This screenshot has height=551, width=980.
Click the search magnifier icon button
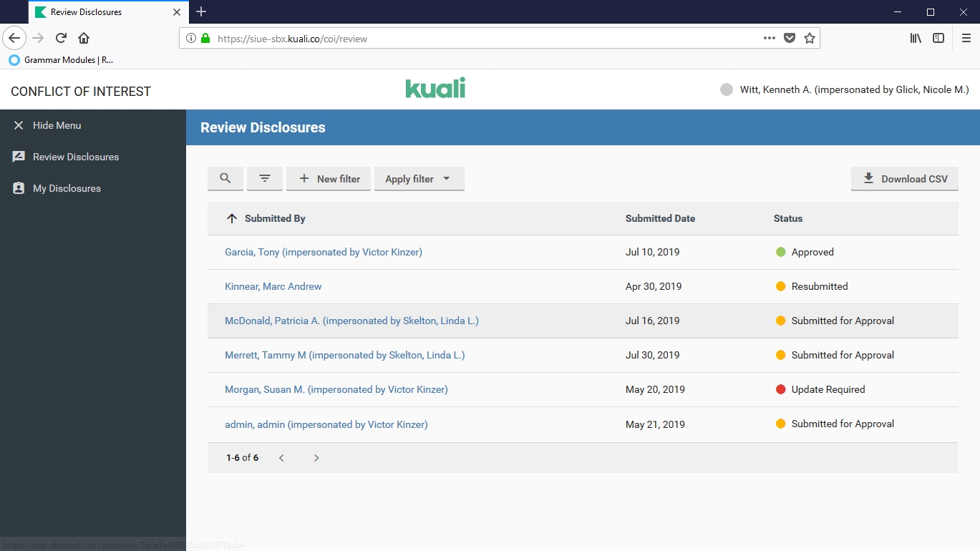(x=225, y=179)
